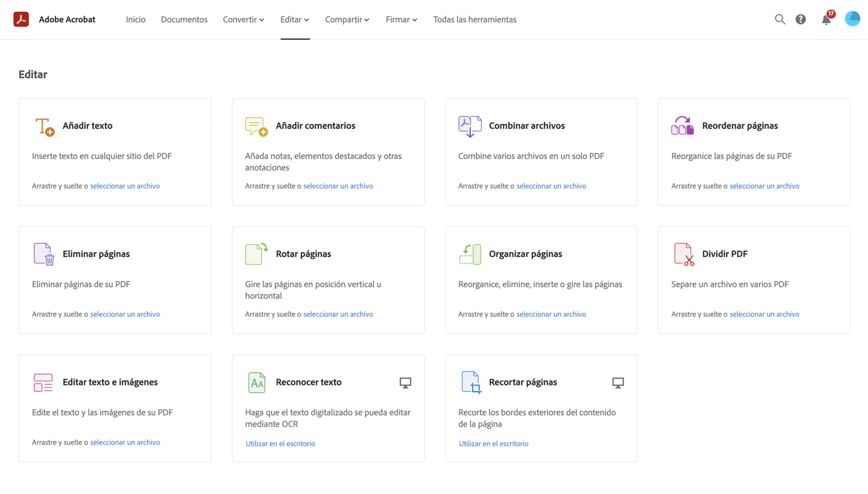Select a file link in Dividir PDF card
Viewport: 868px width, 494px height.
click(764, 314)
